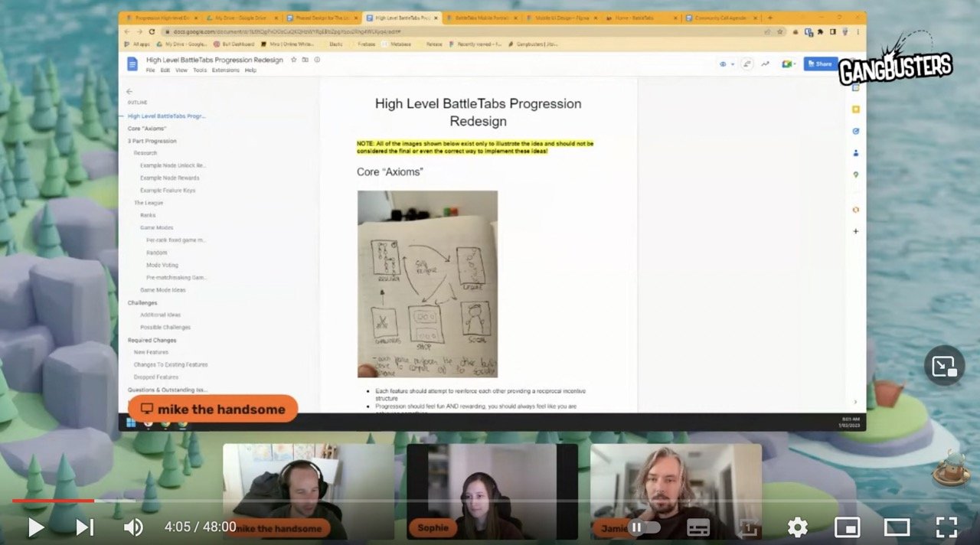
Task: Switch to miniplayer mode
Action: click(x=847, y=527)
